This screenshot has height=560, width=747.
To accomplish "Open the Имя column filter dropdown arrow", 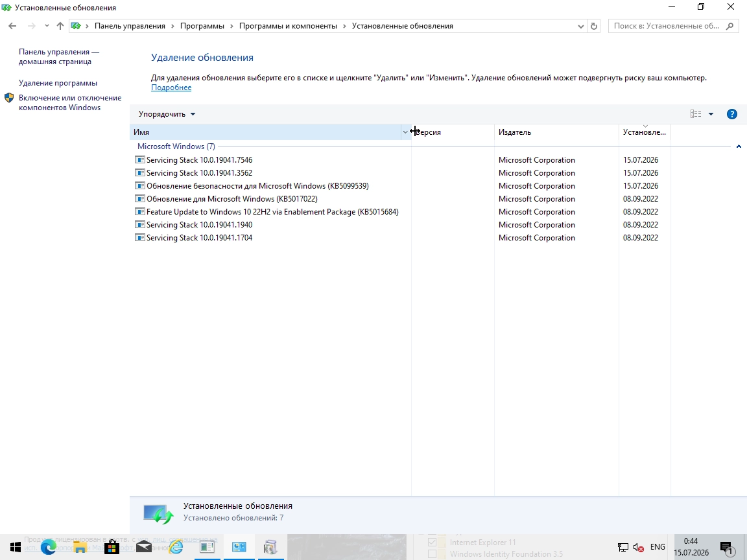I will (x=405, y=132).
